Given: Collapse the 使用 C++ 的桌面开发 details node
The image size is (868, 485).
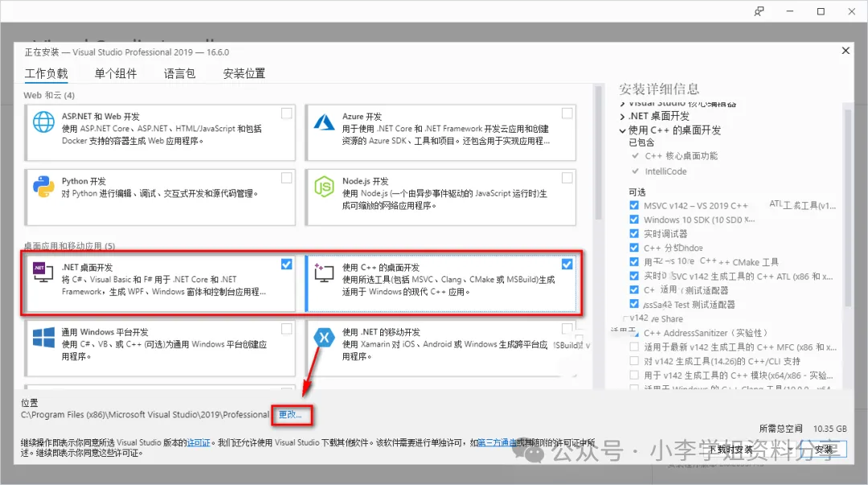Looking at the screenshot, I should pos(622,131).
